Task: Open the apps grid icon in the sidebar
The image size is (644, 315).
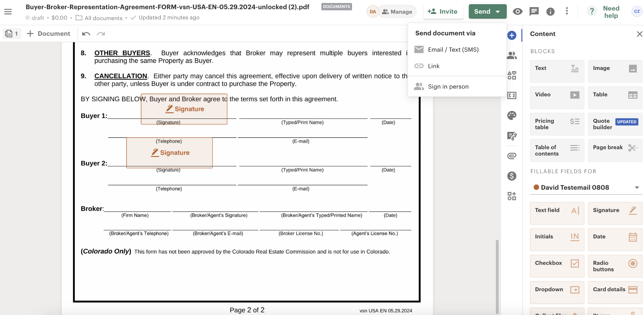Action: 512,196
